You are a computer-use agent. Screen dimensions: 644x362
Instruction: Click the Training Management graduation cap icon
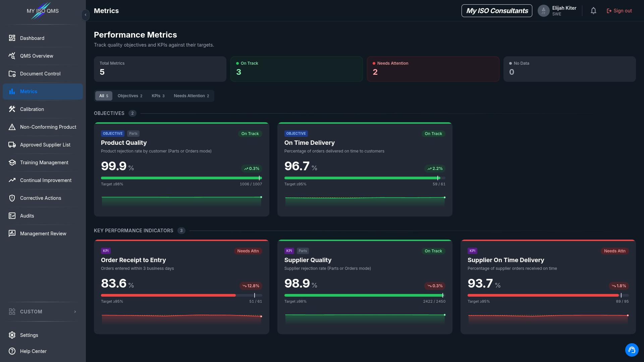(12, 163)
